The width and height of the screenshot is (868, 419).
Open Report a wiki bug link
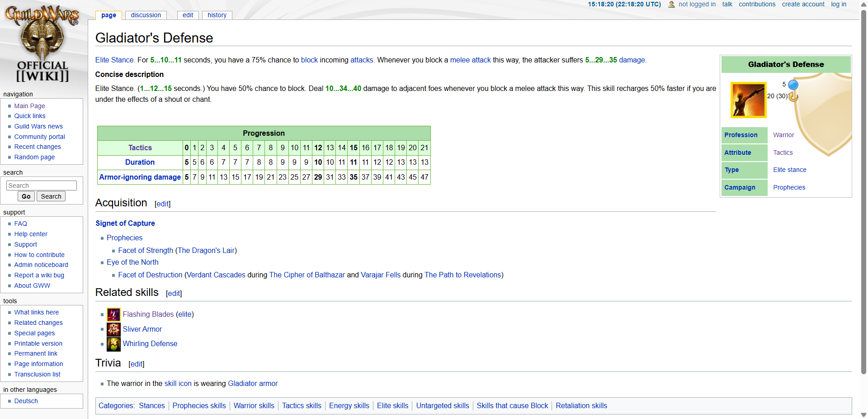39,275
